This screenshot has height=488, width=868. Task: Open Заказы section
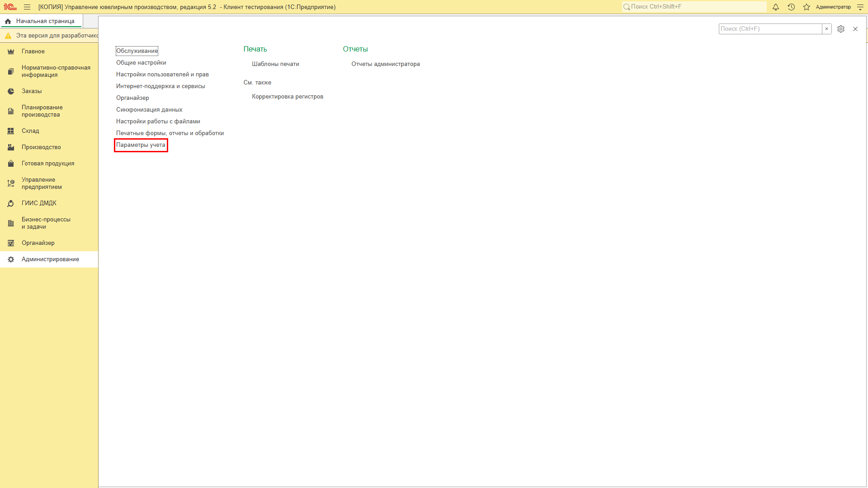tap(49, 91)
